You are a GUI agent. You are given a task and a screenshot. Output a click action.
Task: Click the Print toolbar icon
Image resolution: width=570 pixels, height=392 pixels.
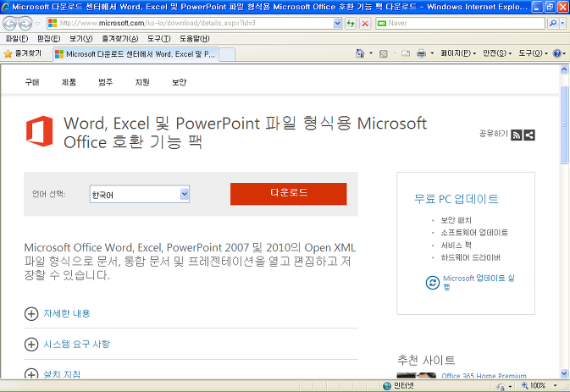point(421,54)
